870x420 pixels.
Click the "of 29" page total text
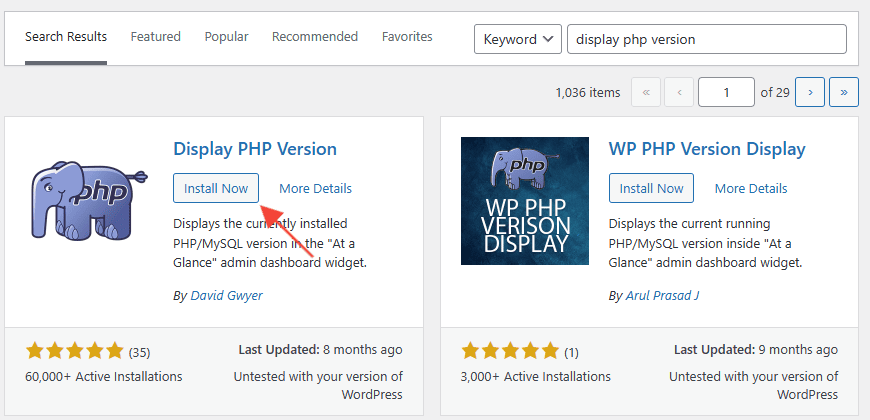point(775,93)
